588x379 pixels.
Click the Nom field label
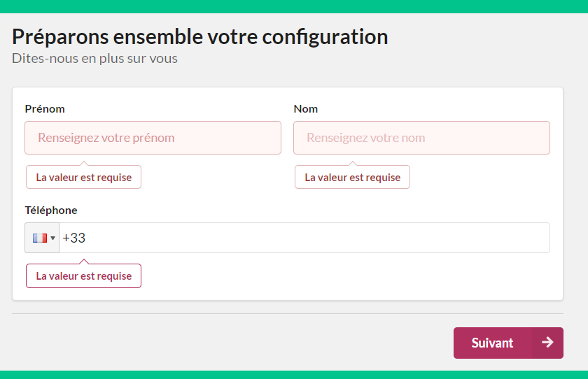[x=306, y=109]
